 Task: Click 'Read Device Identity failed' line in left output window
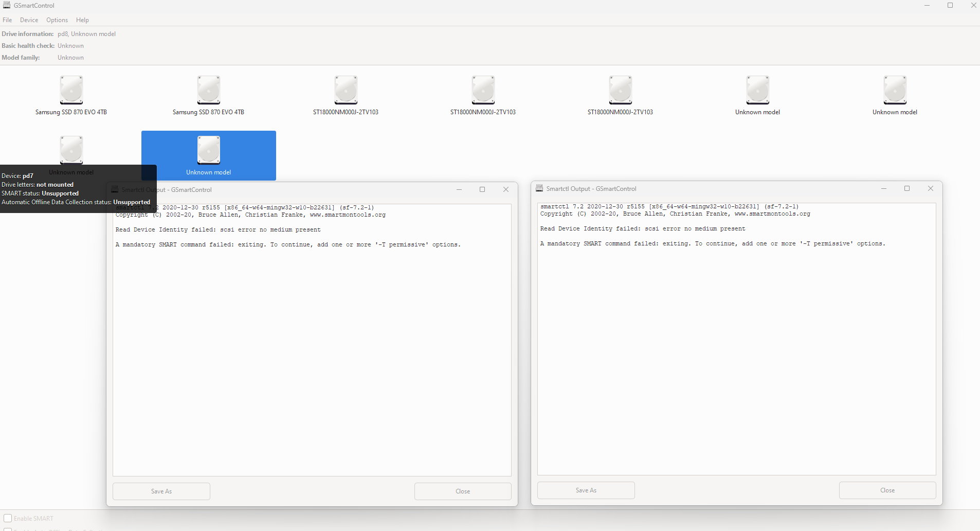pyautogui.click(x=218, y=230)
